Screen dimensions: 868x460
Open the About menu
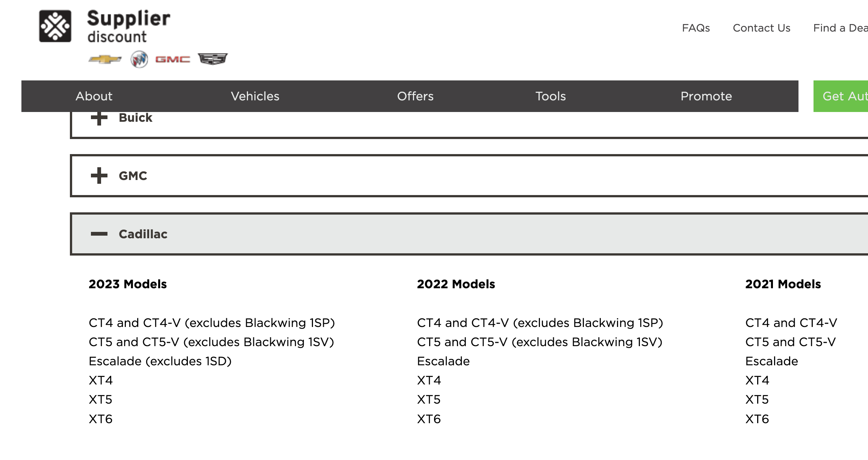click(x=94, y=96)
